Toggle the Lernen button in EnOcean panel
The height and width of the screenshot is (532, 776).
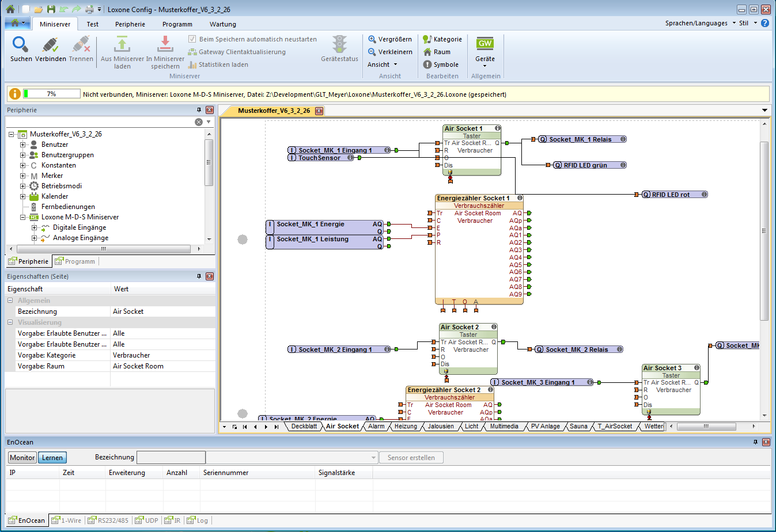(52, 458)
